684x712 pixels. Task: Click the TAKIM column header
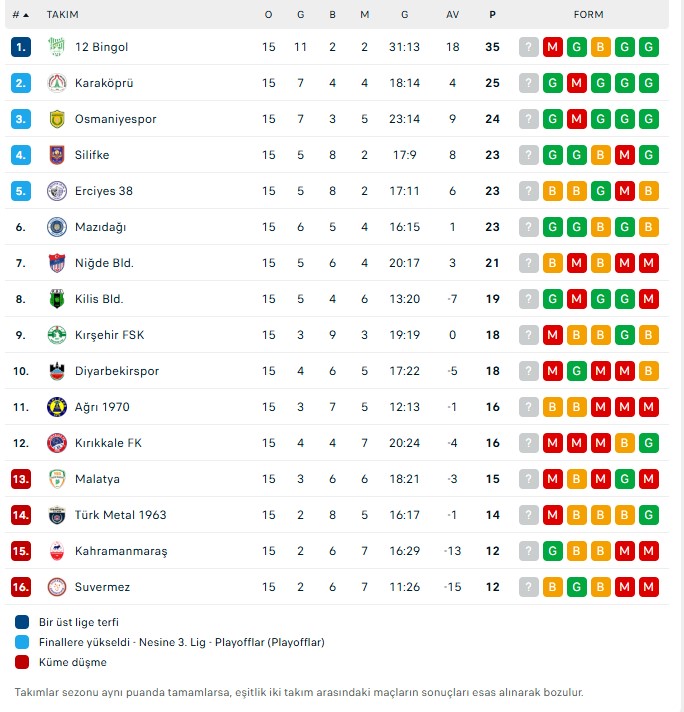pos(62,15)
